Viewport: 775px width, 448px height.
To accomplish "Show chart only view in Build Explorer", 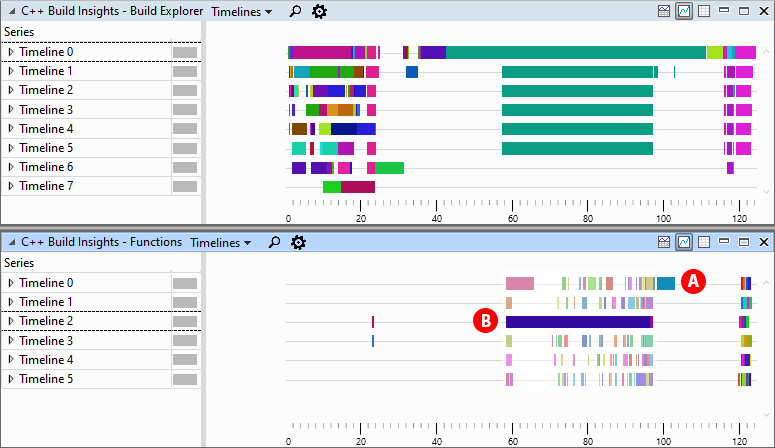I will point(684,11).
